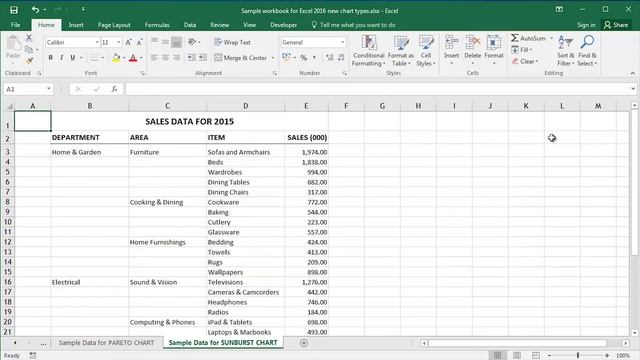Click the Share button
The width and height of the screenshot is (640, 360).
[x=616, y=25]
